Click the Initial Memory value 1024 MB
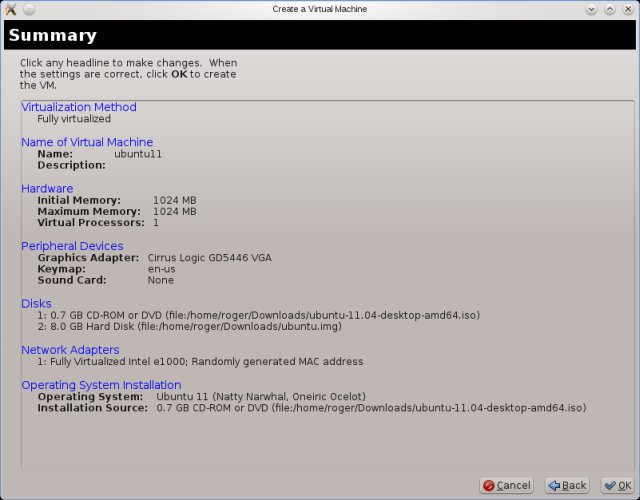The image size is (640, 500). pyautogui.click(x=175, y=200)
